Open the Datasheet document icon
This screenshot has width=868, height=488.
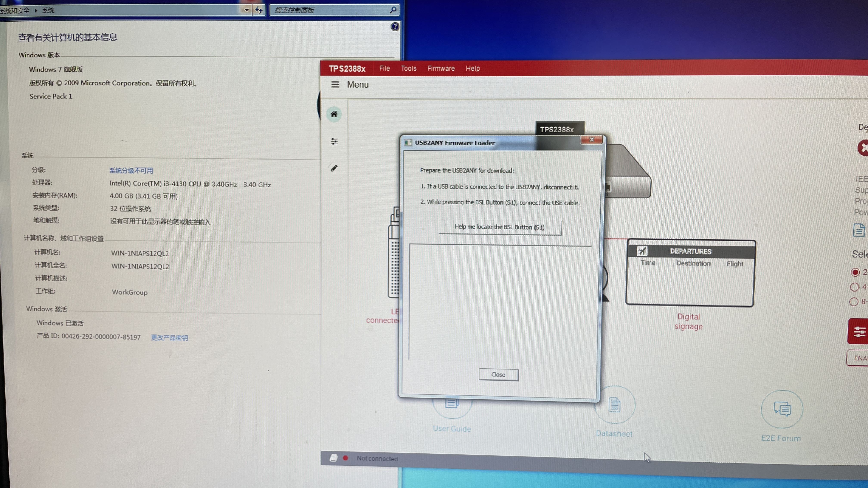pyautogui.click(x=614, y=405)
